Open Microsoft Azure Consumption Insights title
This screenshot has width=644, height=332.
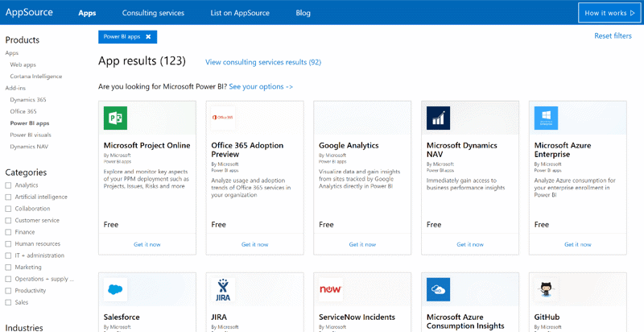(x=465, y=322)
